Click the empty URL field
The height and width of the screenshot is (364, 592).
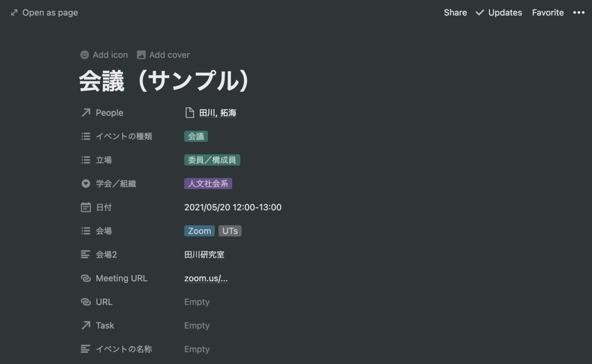click(x=197, y=302)
